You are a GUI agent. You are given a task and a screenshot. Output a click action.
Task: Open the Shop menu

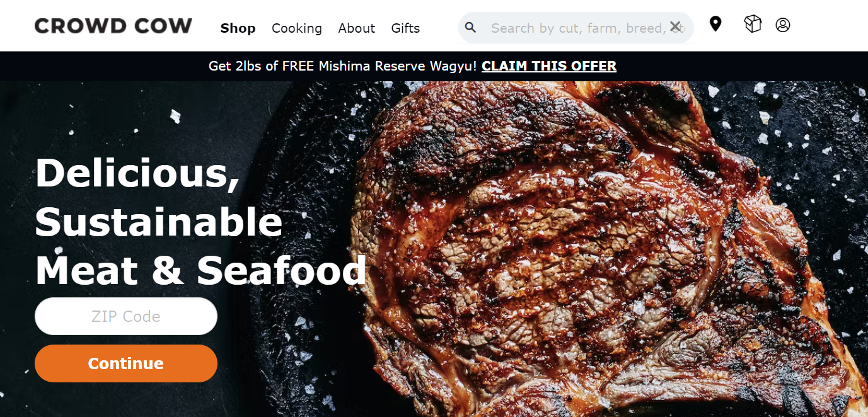(x=238, y=28)
